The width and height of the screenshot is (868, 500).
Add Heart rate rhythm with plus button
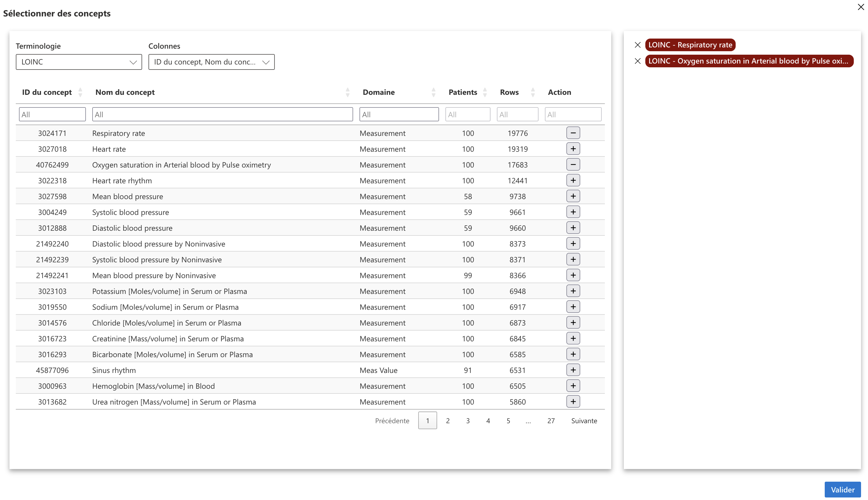pos(573,180)
